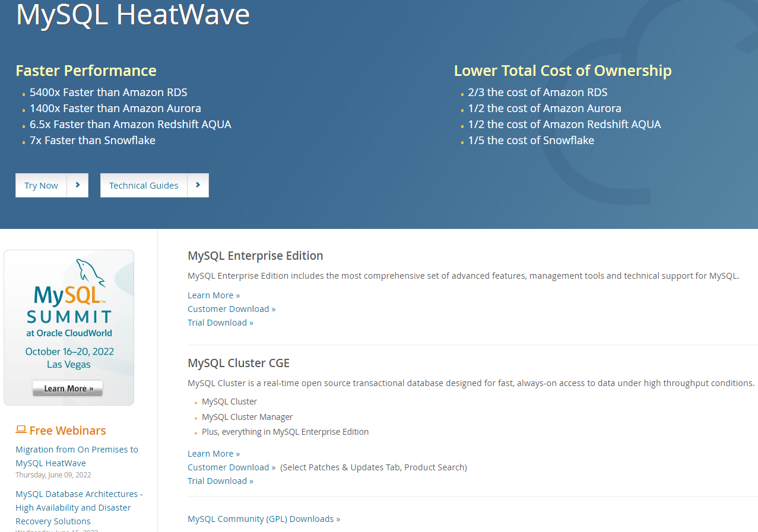Click '2/3 the cost of Amazon RDS' text
This screenshot has height=532, width=758.
[538, 93]
